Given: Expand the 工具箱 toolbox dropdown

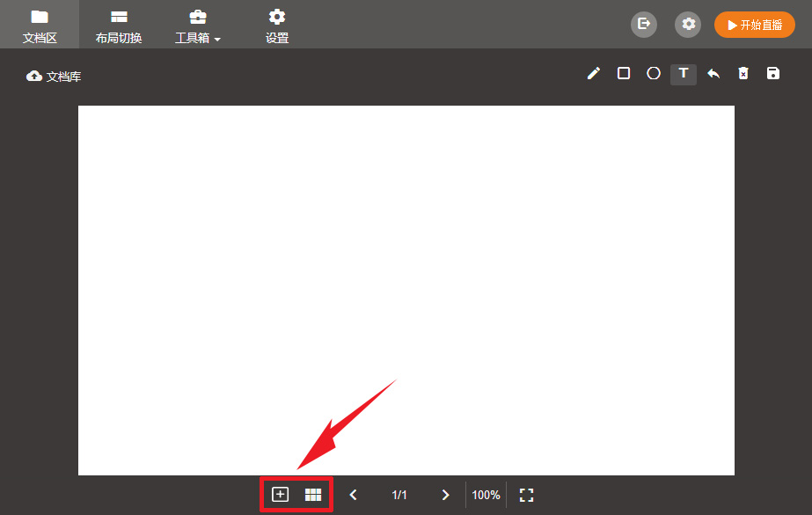Looking at the screenshot, I should click(x=198, y=25).
